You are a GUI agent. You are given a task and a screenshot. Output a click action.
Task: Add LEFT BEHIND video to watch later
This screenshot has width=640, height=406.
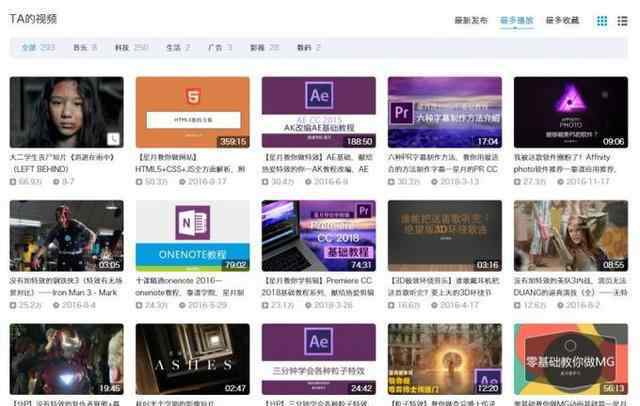pyautogui.click(x=113, y=139)
